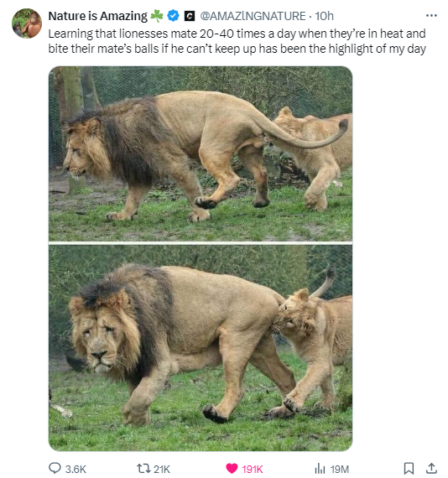The height and width of the screenshot is (478, 448).
Task: Open the Nature is Amazing display name
Action: pyautogui.click(x=97, y=16)
